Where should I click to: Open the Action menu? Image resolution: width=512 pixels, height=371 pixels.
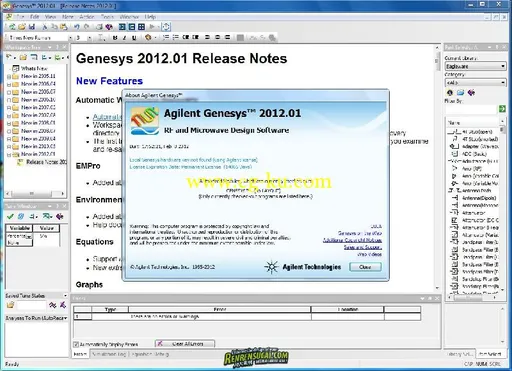[x=87, y=17]
